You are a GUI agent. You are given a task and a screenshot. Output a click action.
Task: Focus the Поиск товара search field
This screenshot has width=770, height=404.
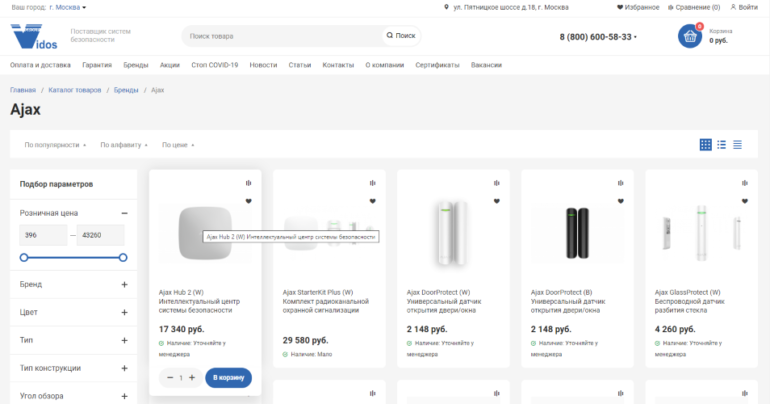click(x=282, y=36)
